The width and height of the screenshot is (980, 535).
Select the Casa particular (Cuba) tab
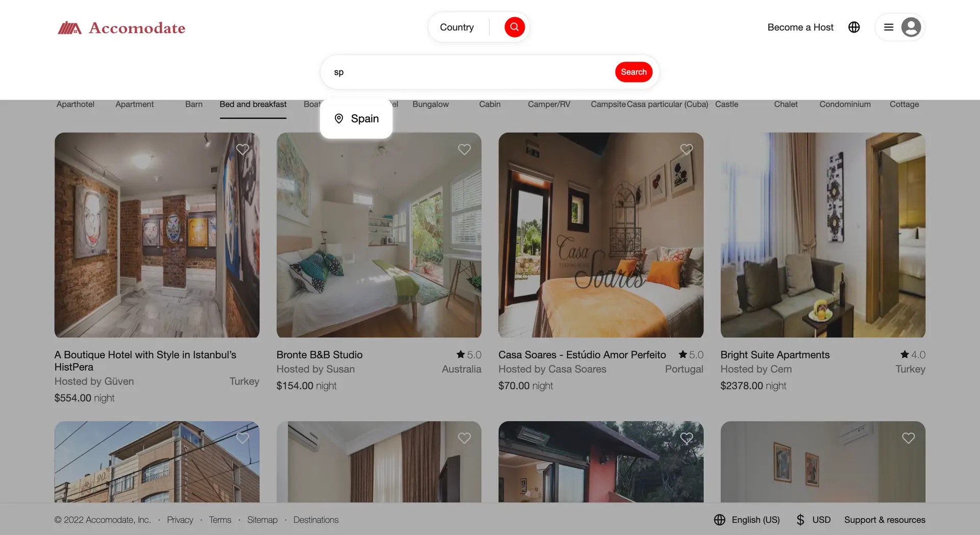(668, 104)
